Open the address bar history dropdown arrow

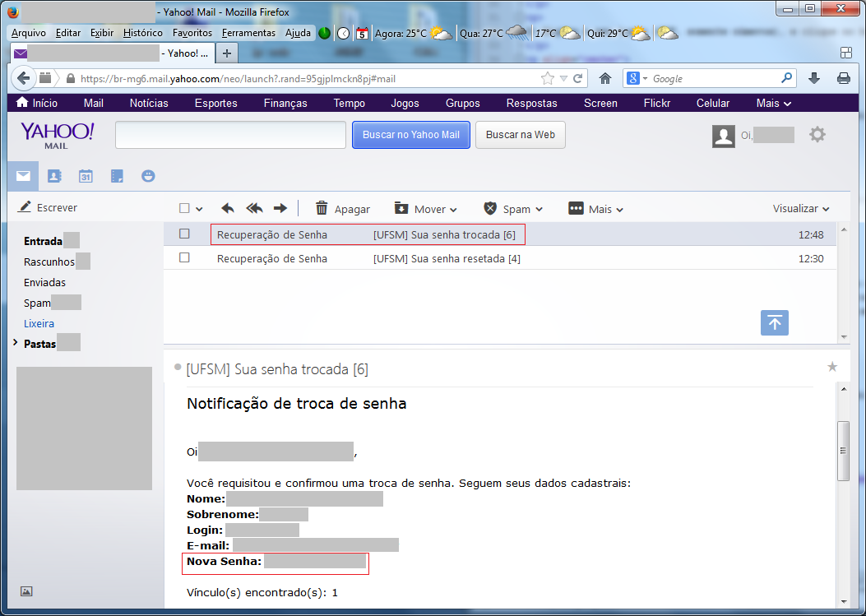pos(563,78)
